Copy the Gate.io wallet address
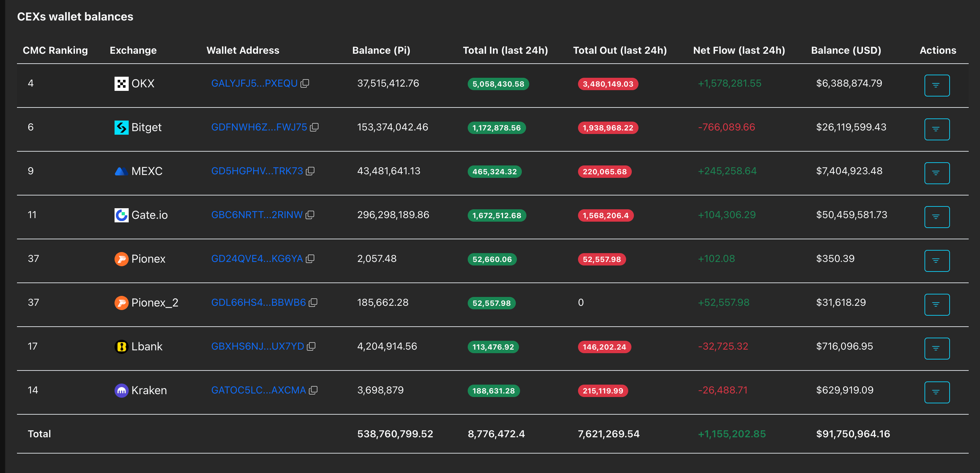This screenshot has width=980, height=473. click(310, 215)
